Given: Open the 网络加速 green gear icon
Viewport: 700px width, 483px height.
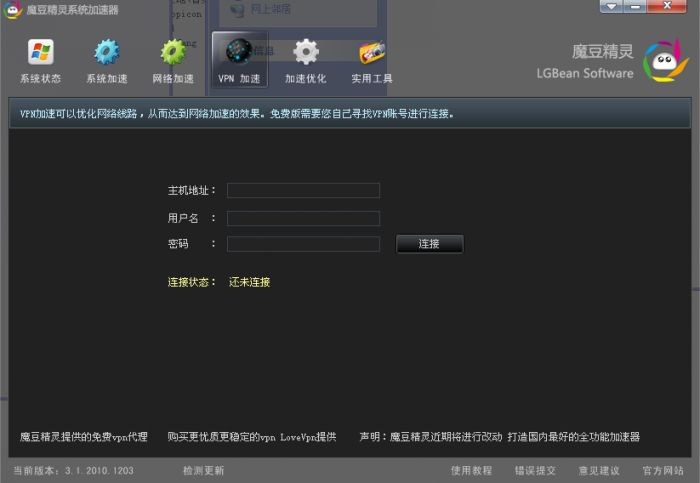Looking at the screenshot, I should [173, 52].
